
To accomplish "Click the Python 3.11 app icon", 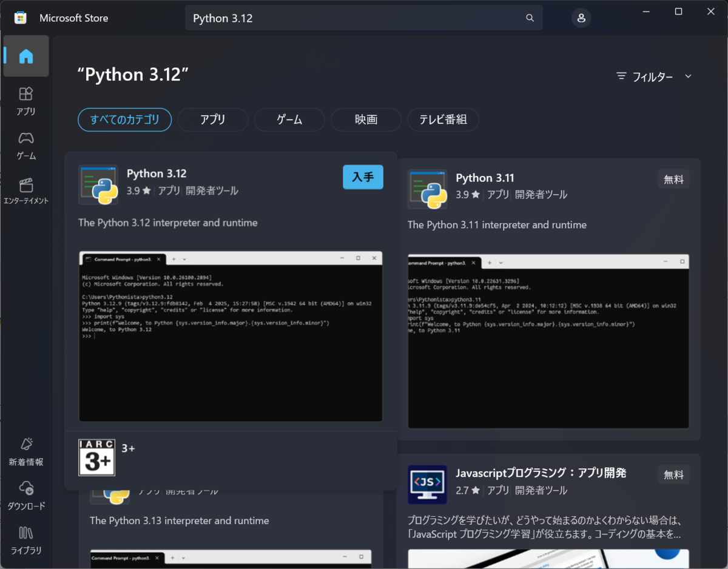I will pyautogui.click(x=427, y=189).
